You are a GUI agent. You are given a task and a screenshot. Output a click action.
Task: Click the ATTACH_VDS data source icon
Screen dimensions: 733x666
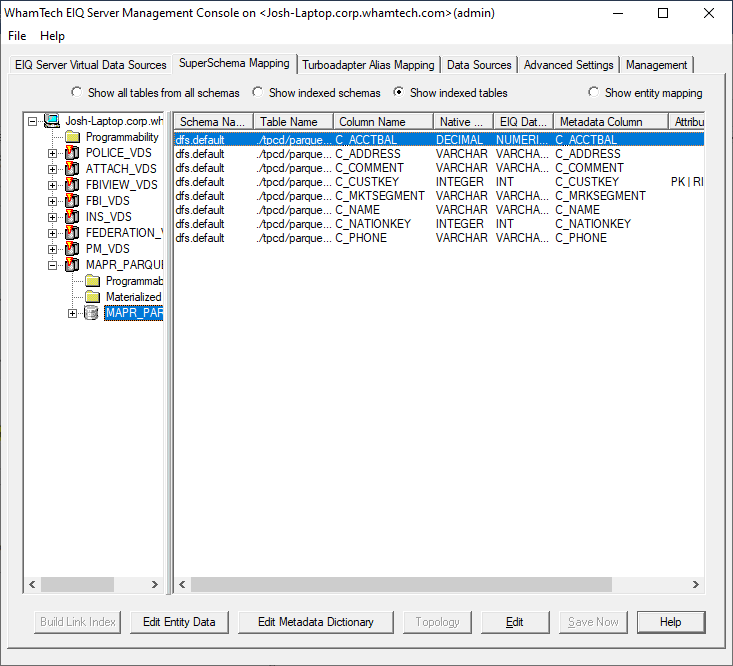click(72, 169)
